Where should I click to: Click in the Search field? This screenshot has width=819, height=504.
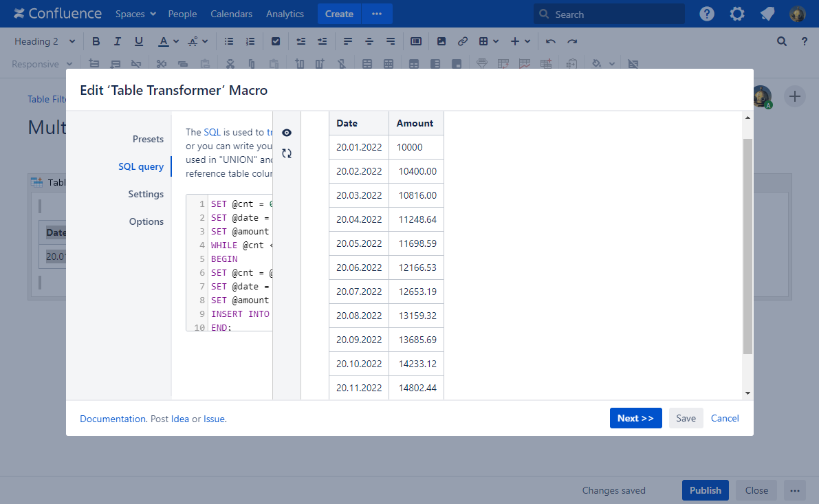[x=609, y=14]
